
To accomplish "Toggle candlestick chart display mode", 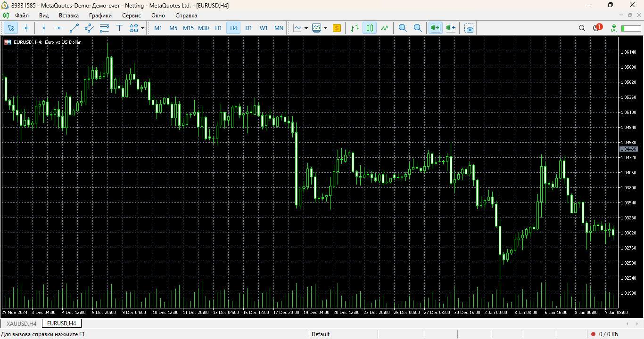I will click(370, 28).
